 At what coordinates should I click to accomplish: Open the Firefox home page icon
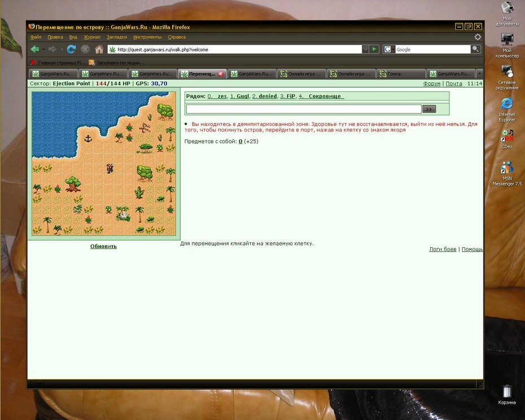point(99,49)
